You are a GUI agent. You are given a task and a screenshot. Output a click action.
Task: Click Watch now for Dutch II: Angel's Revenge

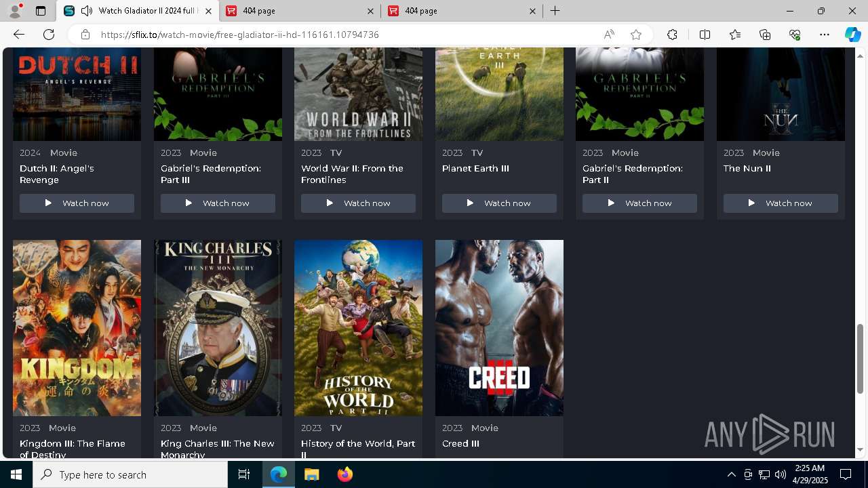77,203
